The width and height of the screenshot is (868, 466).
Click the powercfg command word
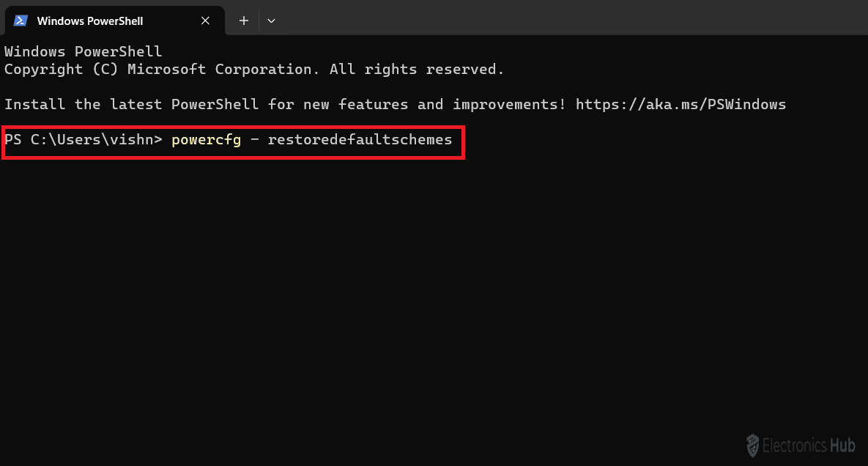tap(206, 139)
